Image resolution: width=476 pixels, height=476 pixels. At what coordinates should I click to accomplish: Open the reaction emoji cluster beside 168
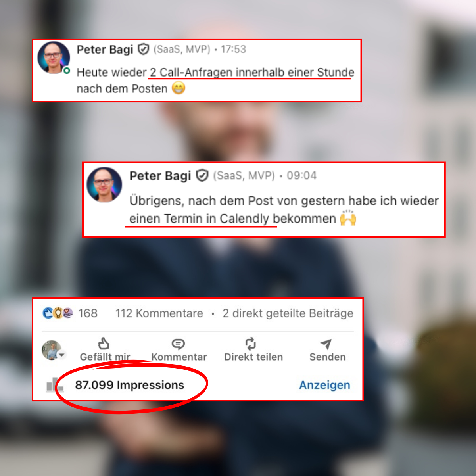[58, 313]
